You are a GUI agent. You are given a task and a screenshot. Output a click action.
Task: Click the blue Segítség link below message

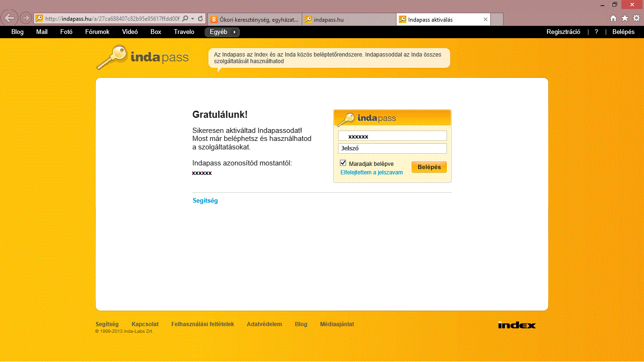pos(205,201)
